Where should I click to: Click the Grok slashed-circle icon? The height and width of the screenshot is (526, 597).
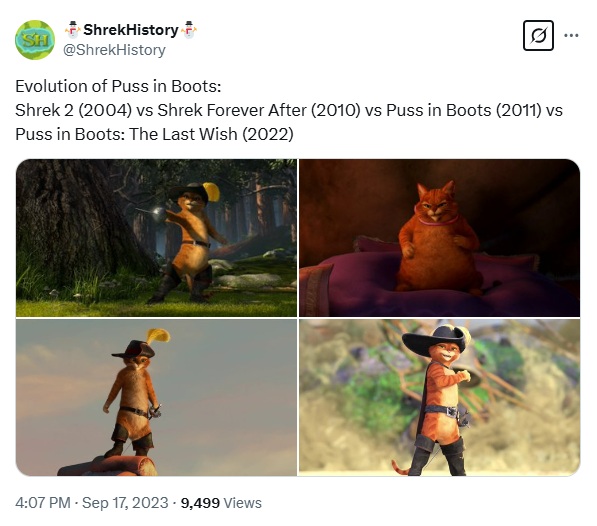click(x=538, y=35)
